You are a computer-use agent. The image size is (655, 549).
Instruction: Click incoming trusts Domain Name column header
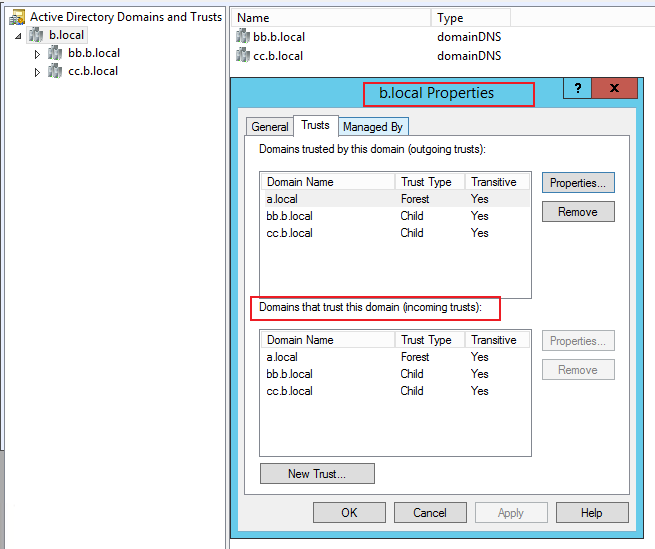(x=328, y=340)
